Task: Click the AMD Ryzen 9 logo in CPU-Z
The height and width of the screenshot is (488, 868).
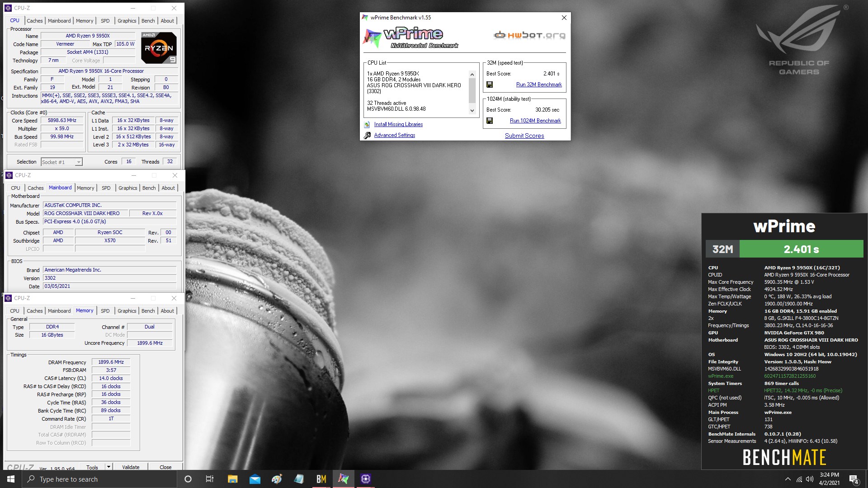Action: coord(159,48)
